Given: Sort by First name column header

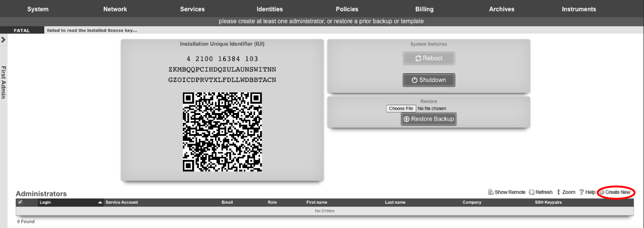Looking at the screenshot, I should pos(317,202).
